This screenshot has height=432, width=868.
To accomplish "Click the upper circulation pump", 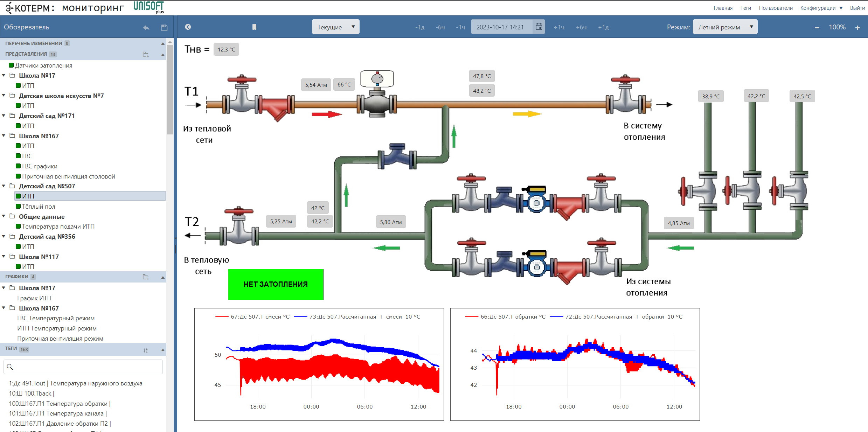I will (536, 200).
